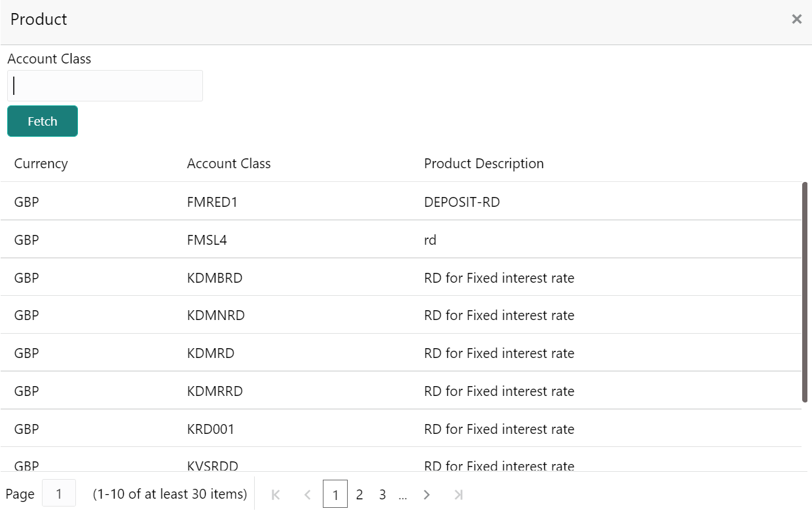Click the Product Description column header

pos(484,164)
